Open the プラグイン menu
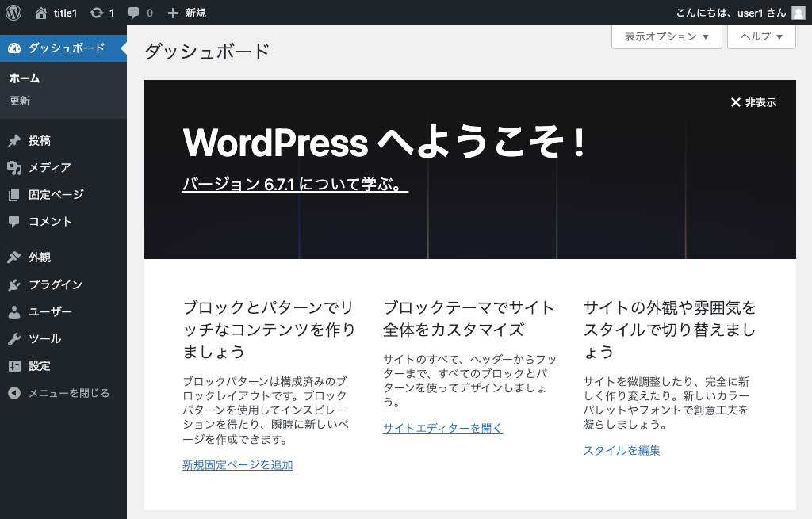 click(63, 284)
